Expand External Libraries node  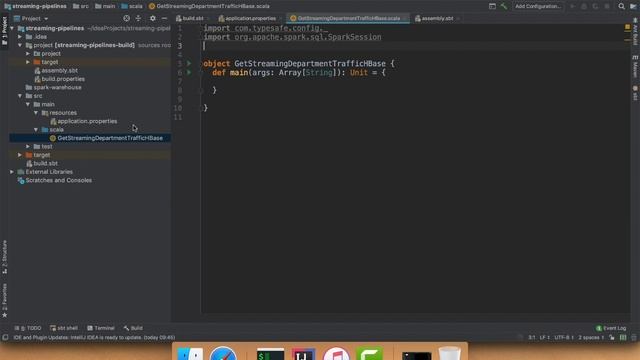point(12,172)
